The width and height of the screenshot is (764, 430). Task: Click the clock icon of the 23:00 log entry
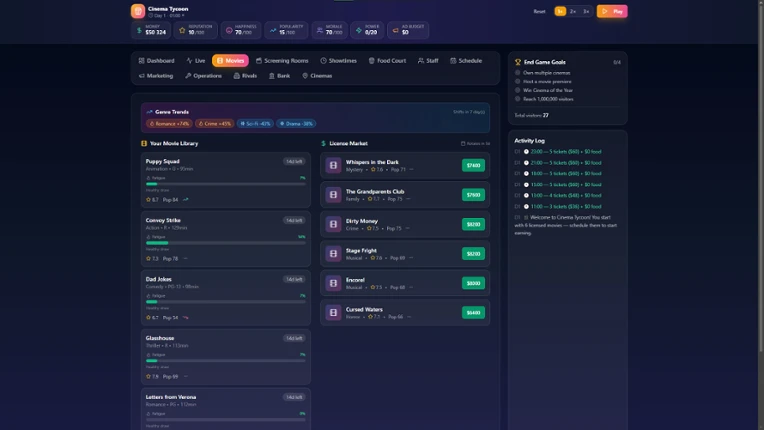(x=526, y=151)
